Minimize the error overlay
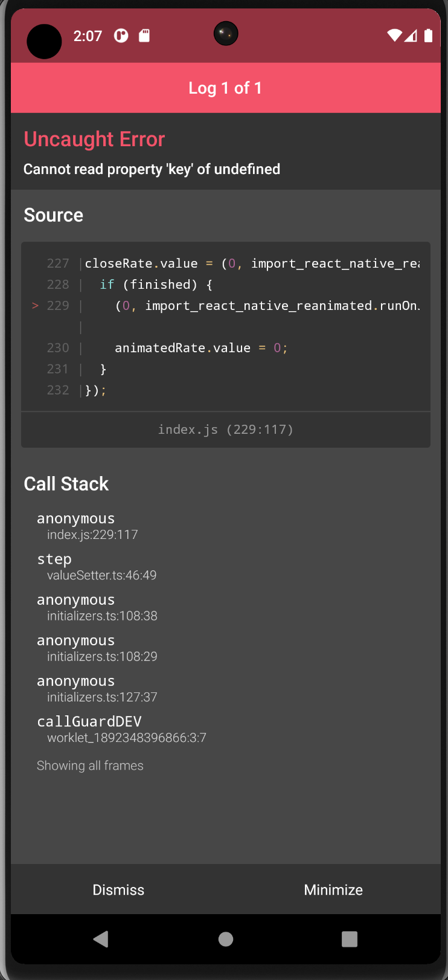The height and width of the screenshot is (980, 448). [333, 889]
